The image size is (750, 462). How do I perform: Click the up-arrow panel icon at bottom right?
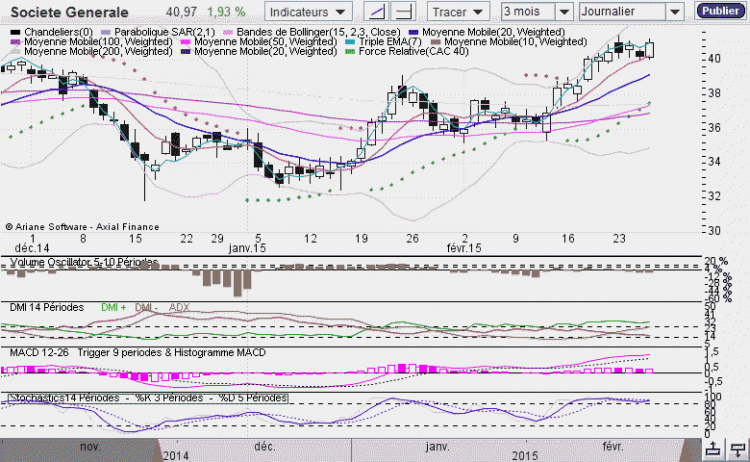click(x=713, y=450)
